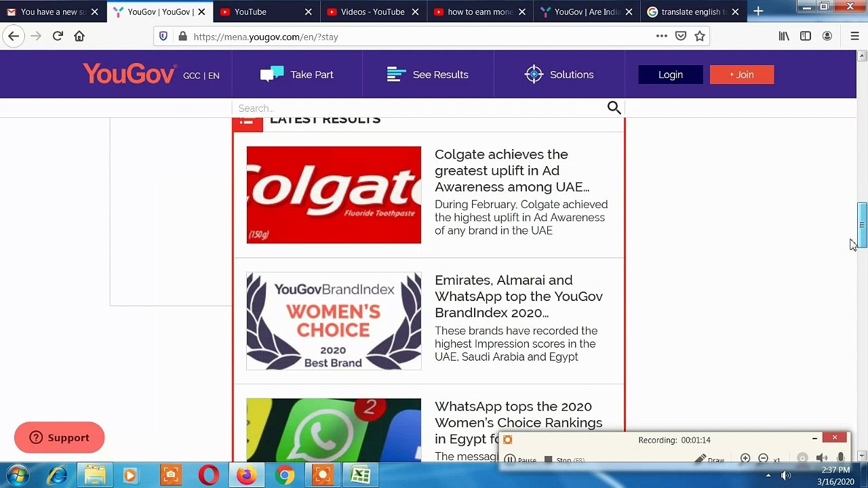This screenshot has height=488, width=868.
Task: Click the magnifier search icon
Action: click(614, 108)
